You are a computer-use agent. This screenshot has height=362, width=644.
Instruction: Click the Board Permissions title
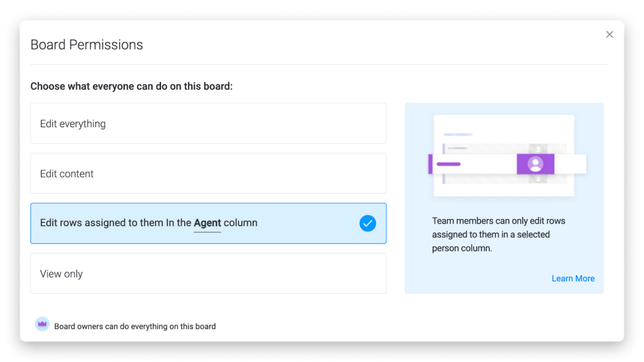[x=87, y=45]
